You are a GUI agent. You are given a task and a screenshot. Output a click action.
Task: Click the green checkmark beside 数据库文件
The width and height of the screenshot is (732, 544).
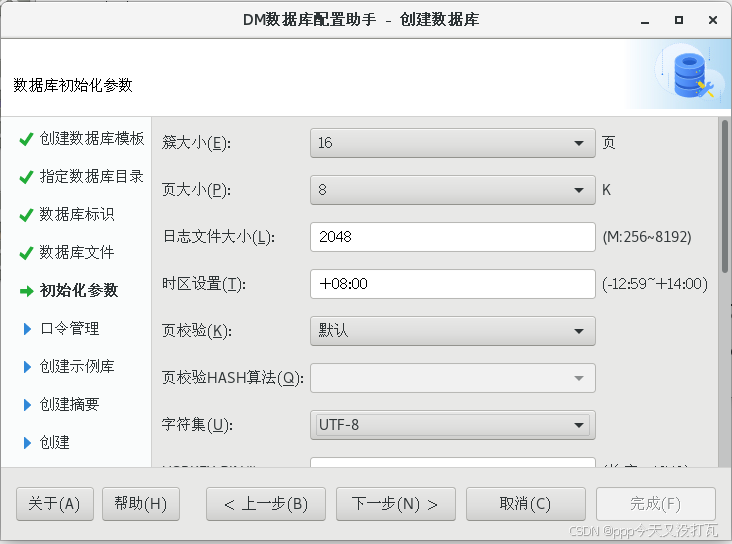(x=26, y=253)
